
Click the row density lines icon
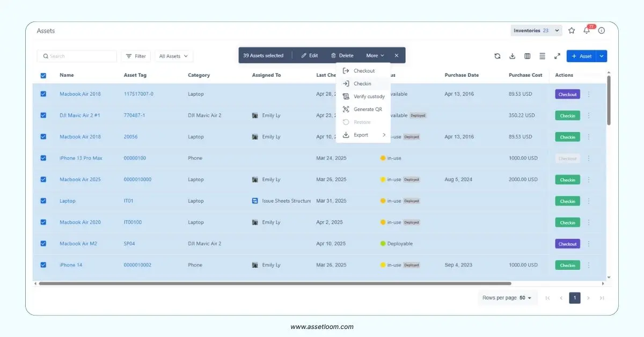pos(542,56)
